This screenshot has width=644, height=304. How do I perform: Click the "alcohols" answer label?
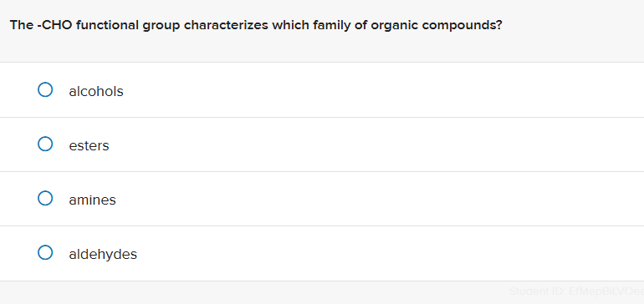coord(96,91)
